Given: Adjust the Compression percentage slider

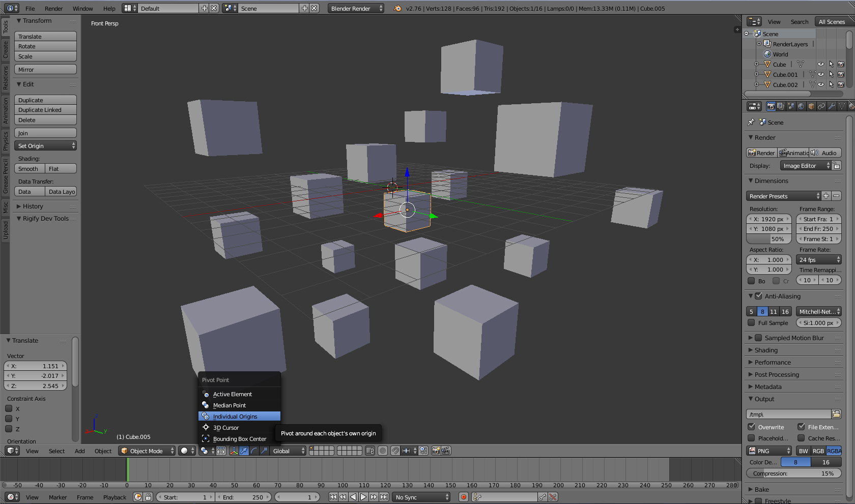Looking at the screenshot, I should point(794,473).
